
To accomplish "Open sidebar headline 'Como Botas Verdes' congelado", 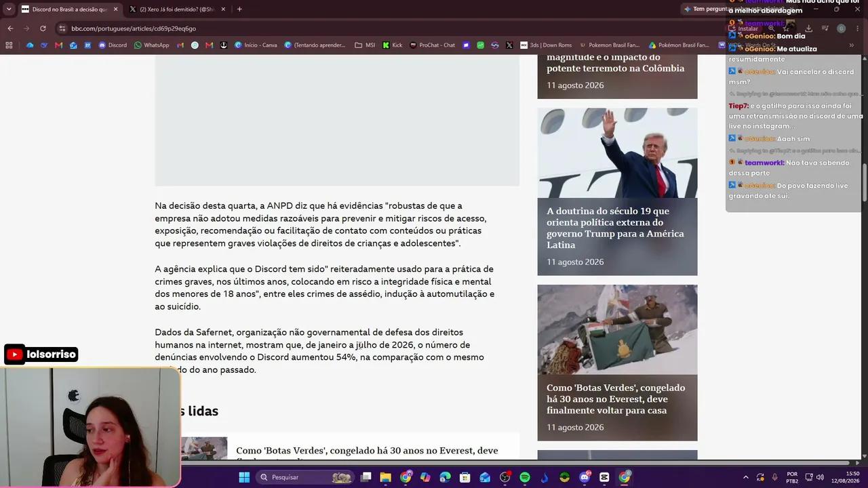I will (616, 399).
